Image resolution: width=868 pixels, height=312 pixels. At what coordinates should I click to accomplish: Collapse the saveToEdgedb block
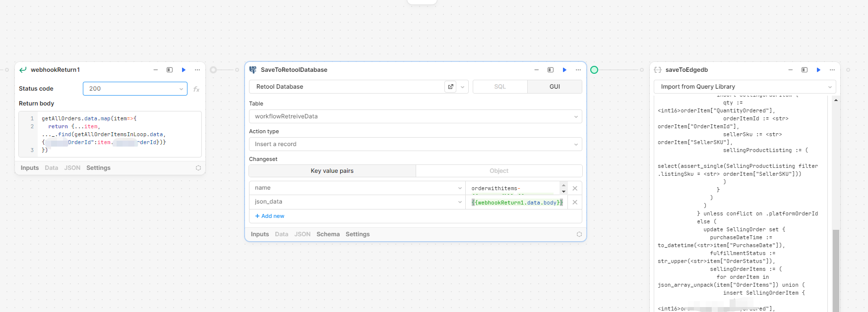(791, 70)
